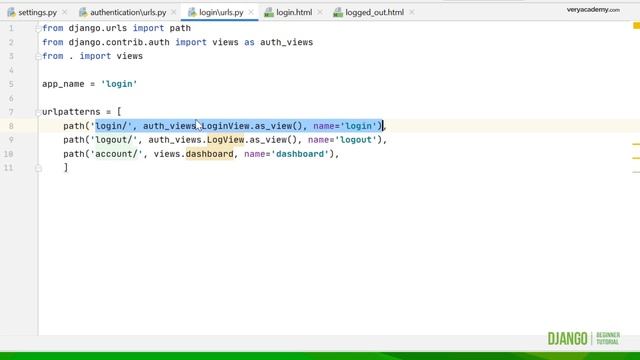
Task: Collapse the urlpatterns fold marker on line 7
Action: pyautogui.click(x=38, y=112)
